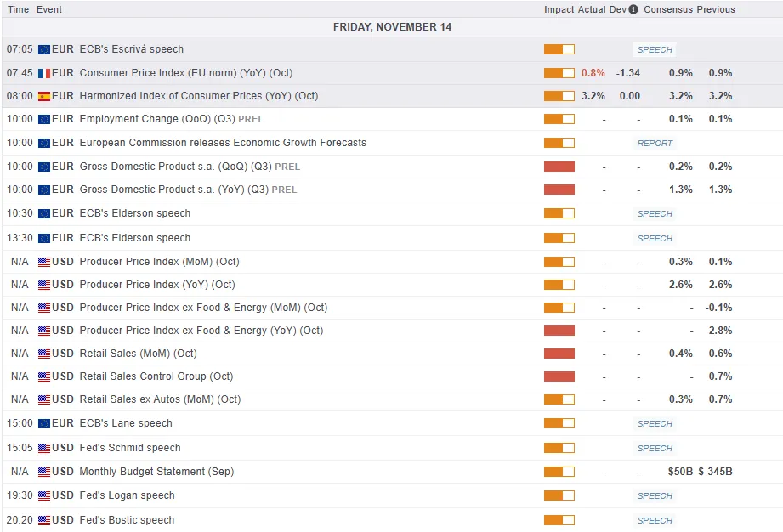Open Retail Sales Control Group (Oct) event

tap(156, 376)
